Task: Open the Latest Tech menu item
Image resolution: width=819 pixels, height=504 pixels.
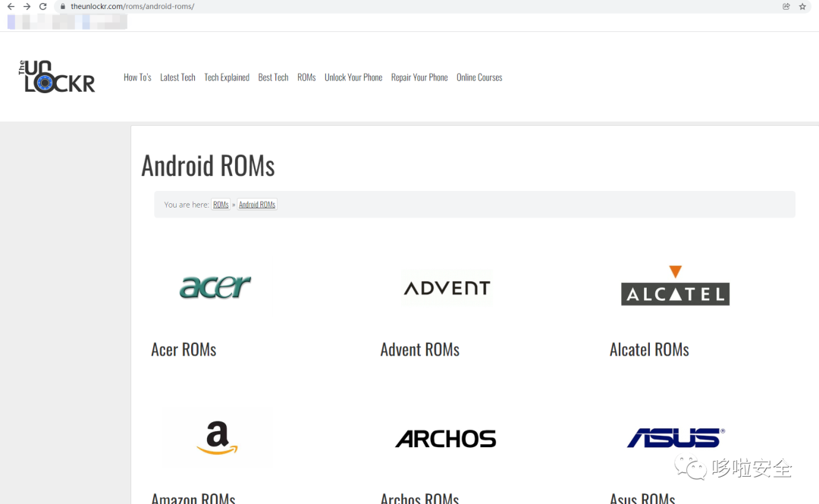Action: tap(177, 77)
